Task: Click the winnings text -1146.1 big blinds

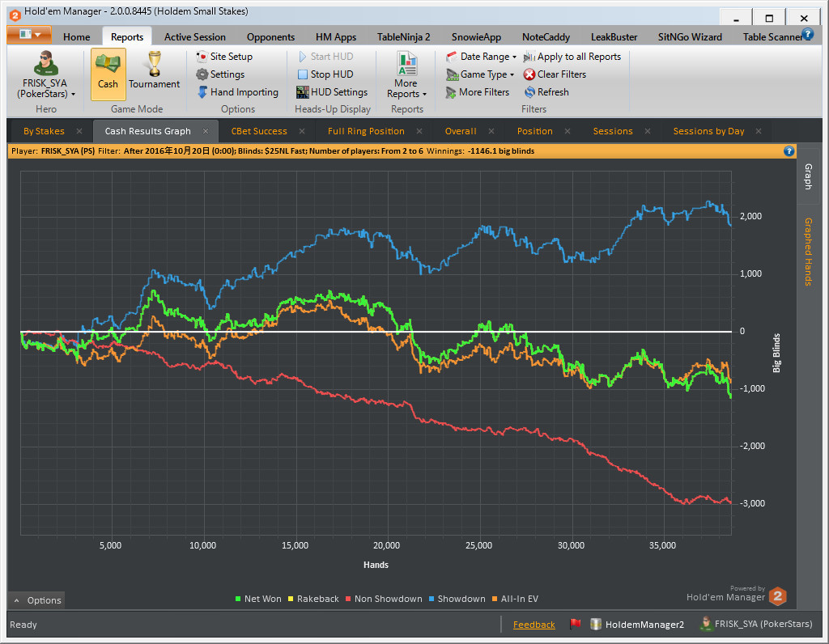Action: [x=501, y=151]
